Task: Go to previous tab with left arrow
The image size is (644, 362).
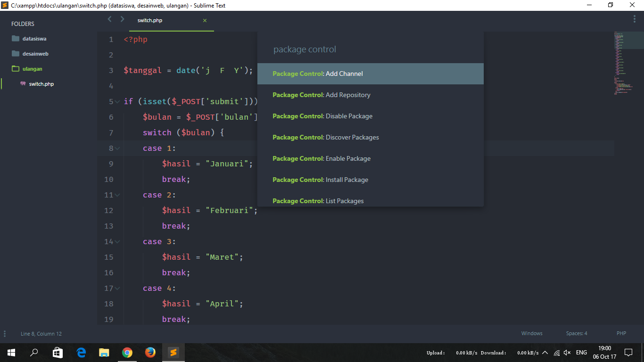Action: (109, 19)
